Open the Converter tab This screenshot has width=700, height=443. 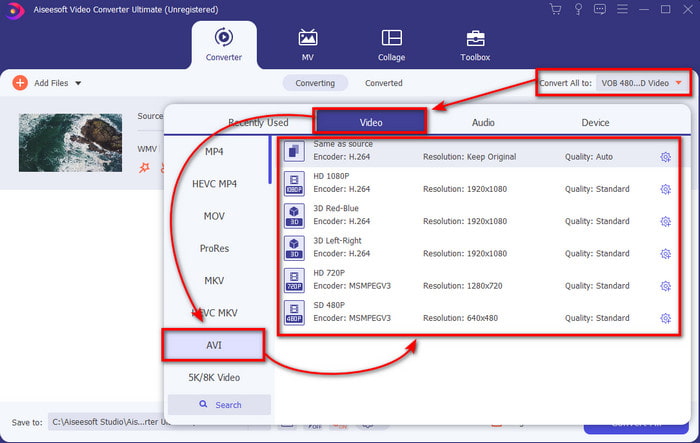click(224, 45)
